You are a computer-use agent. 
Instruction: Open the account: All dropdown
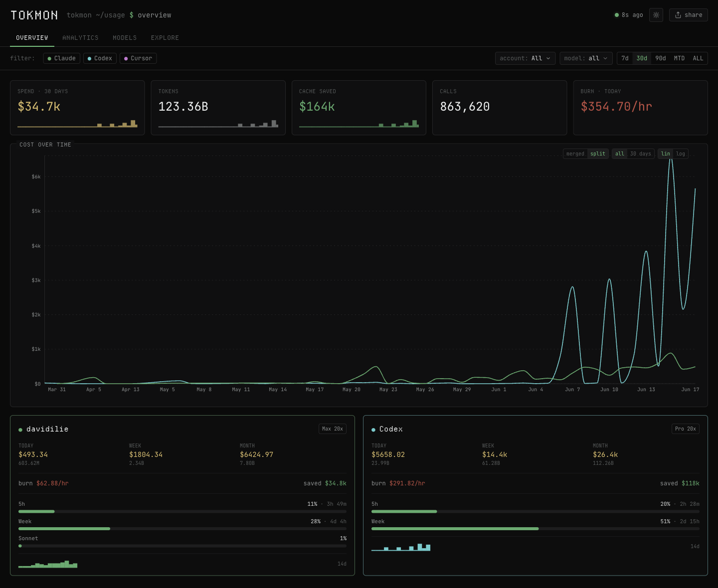pos(525,58)
